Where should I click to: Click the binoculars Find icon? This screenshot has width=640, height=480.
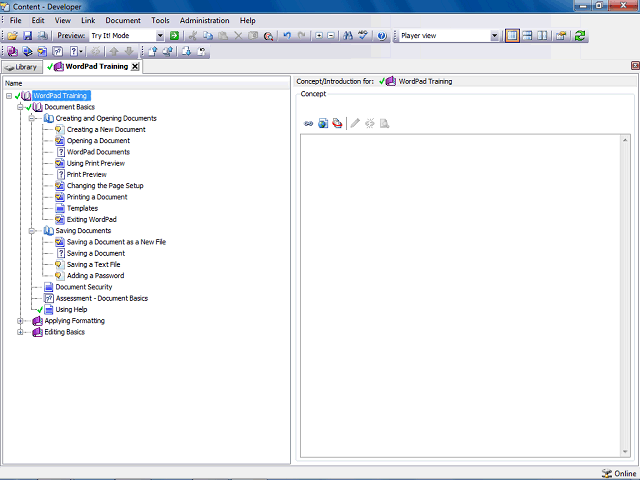(348, 36)
